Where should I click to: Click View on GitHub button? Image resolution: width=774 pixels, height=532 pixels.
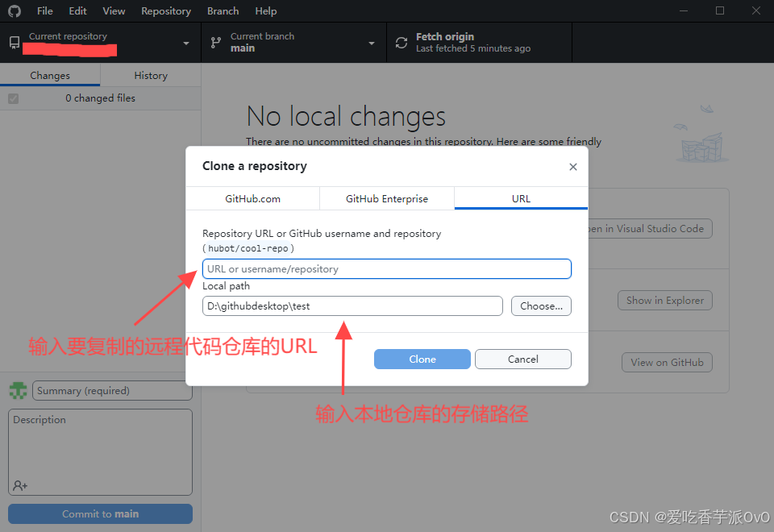pos(667,362)
